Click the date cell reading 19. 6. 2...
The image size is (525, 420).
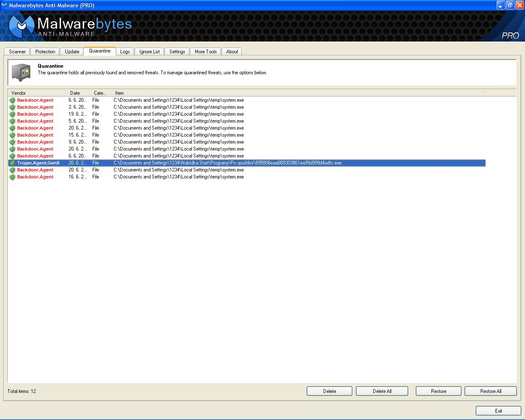[78, 114]
